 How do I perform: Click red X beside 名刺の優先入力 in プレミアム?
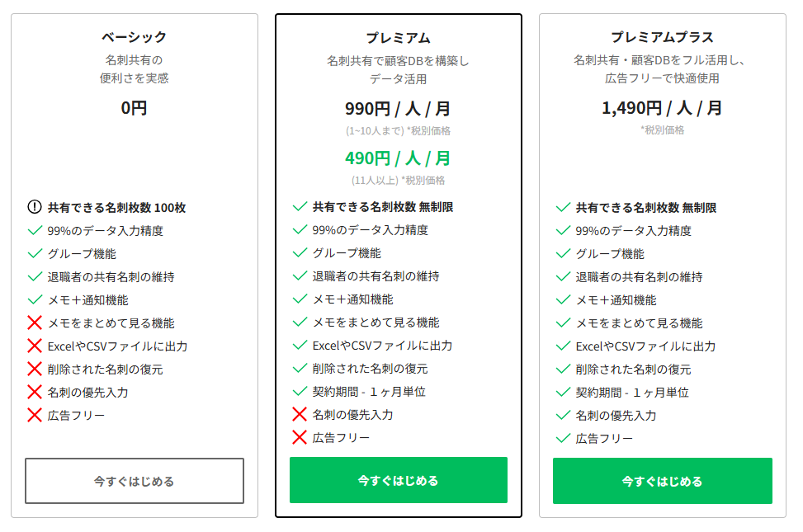click(x=300, y=414)
